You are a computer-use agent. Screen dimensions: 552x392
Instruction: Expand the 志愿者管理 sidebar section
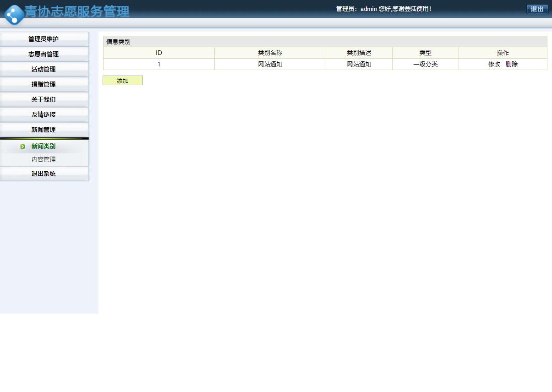point(44,54)
